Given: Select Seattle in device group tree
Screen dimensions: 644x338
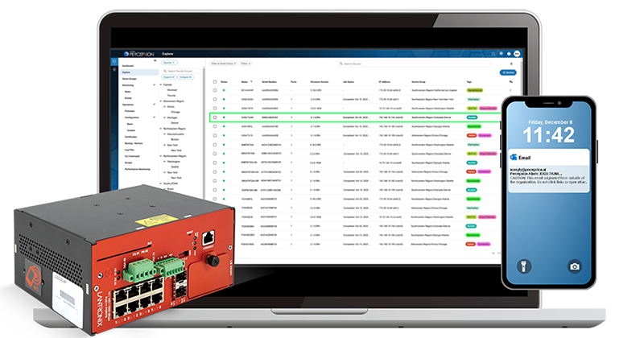Looking at the screenshot, I should 175,167.
